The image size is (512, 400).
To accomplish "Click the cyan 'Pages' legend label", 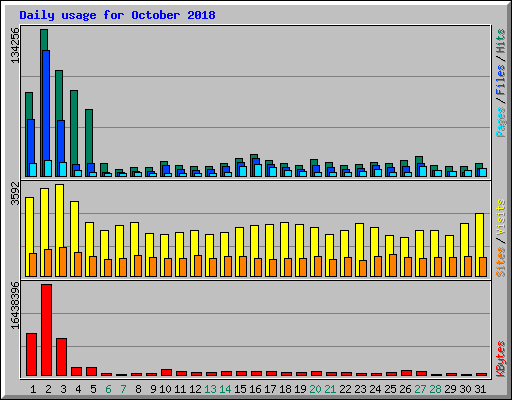I will click(501, 122).
